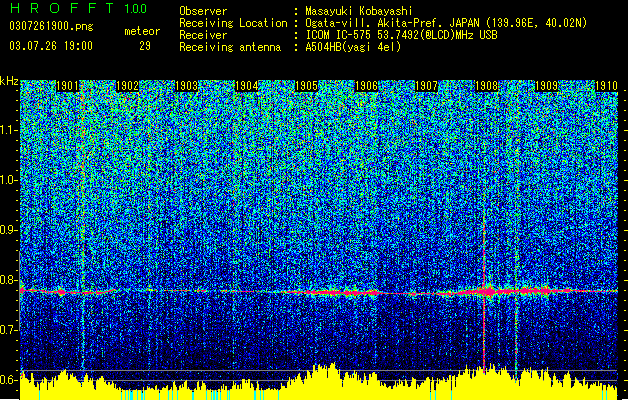This screenshot has width=629, height=400.
Task: Click the 1903 time marker
Action: pos(187,86)
